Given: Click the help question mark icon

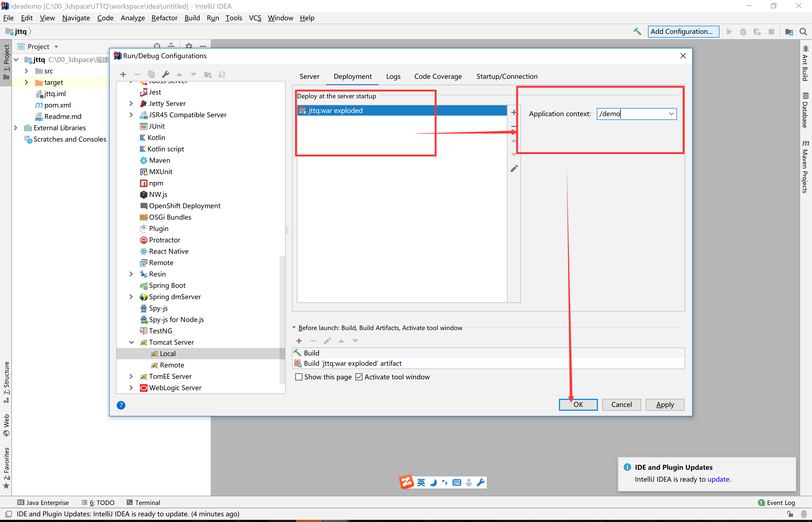Looking at the screenshot, I should pyautogui.click(x=121, y=405).
